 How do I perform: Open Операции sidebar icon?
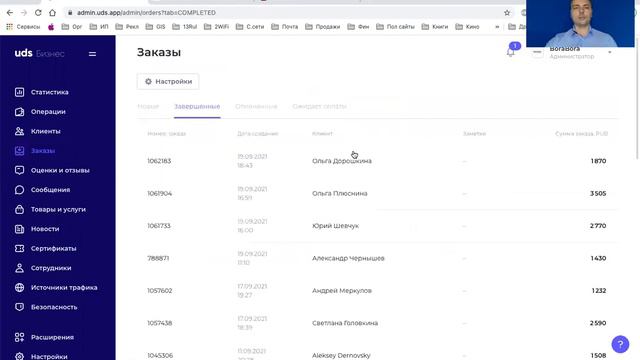coord(20,111)
